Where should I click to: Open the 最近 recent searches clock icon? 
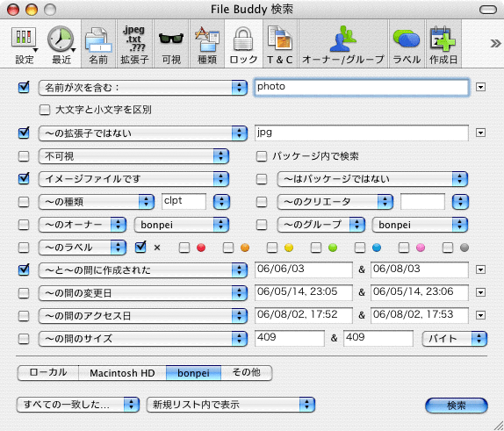point(61,44)
